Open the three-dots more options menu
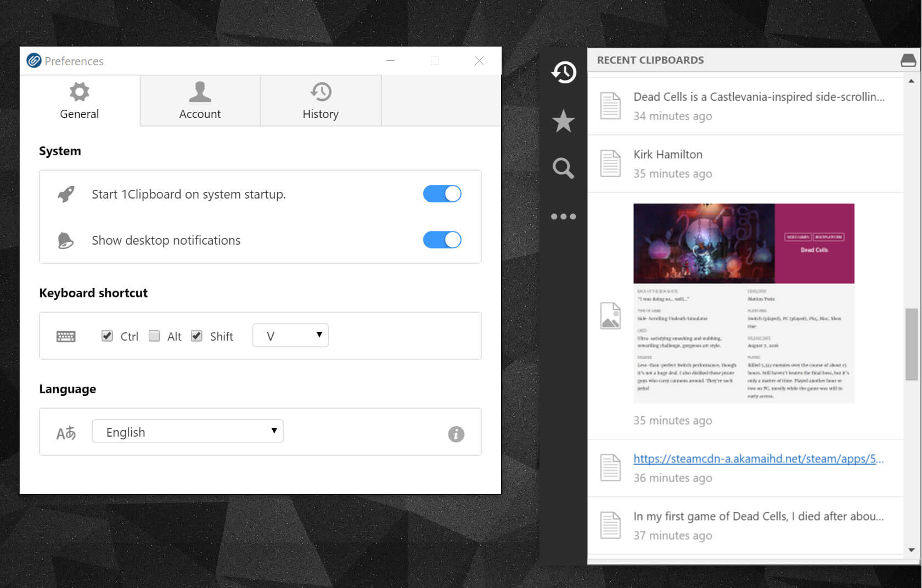The image size is (922, 588). [564, 217]
